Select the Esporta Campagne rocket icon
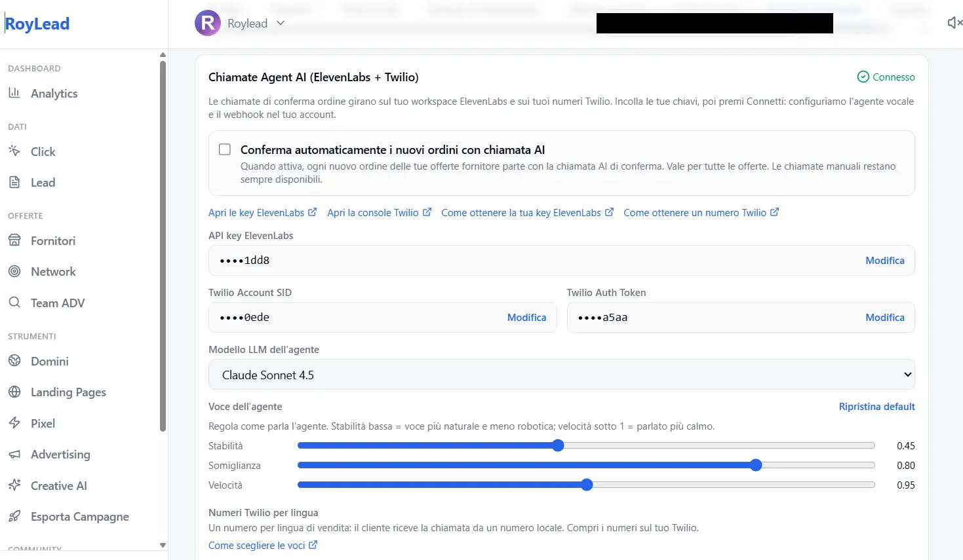 [14, 516]
